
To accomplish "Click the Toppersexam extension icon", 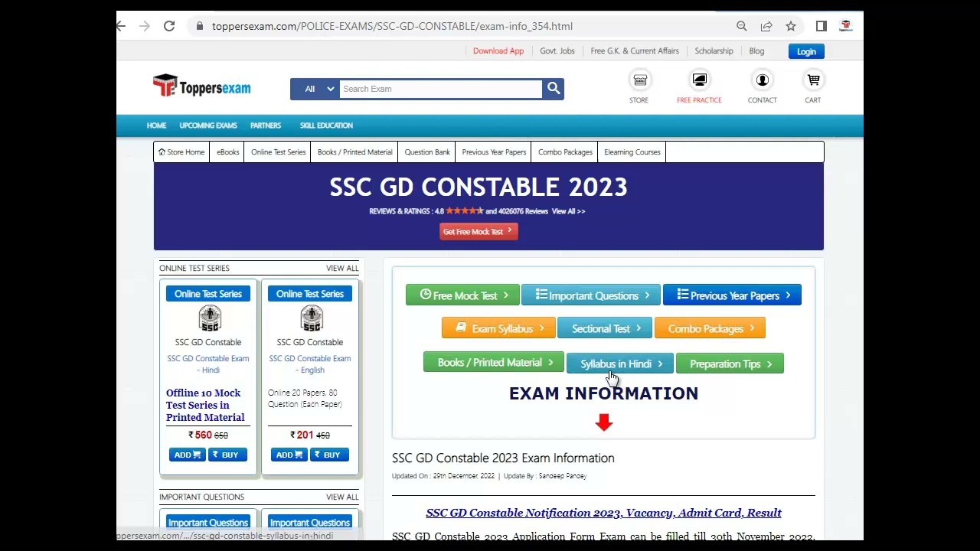I will tap(846, 26).
